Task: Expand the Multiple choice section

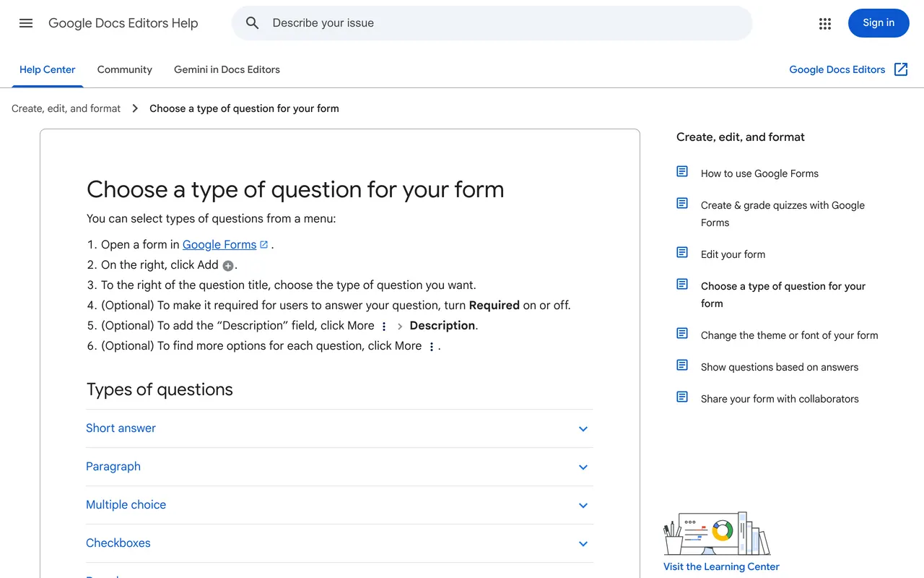Action: [339, 505]
